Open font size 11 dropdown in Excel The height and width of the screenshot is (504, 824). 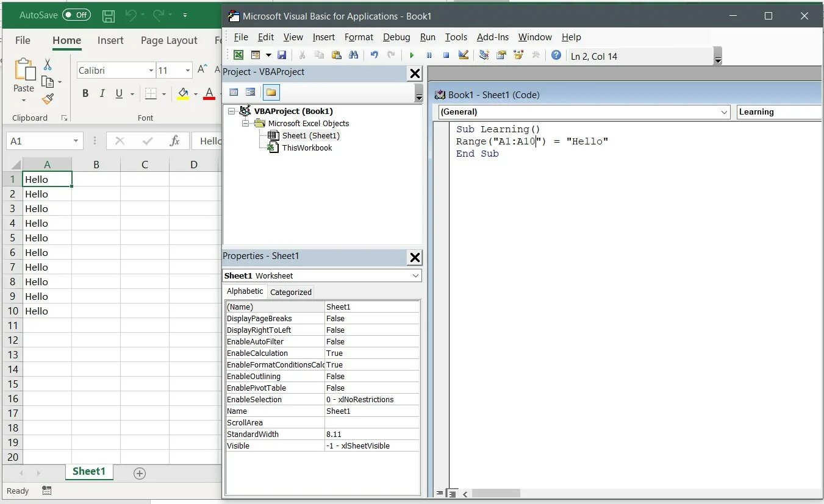188,71
